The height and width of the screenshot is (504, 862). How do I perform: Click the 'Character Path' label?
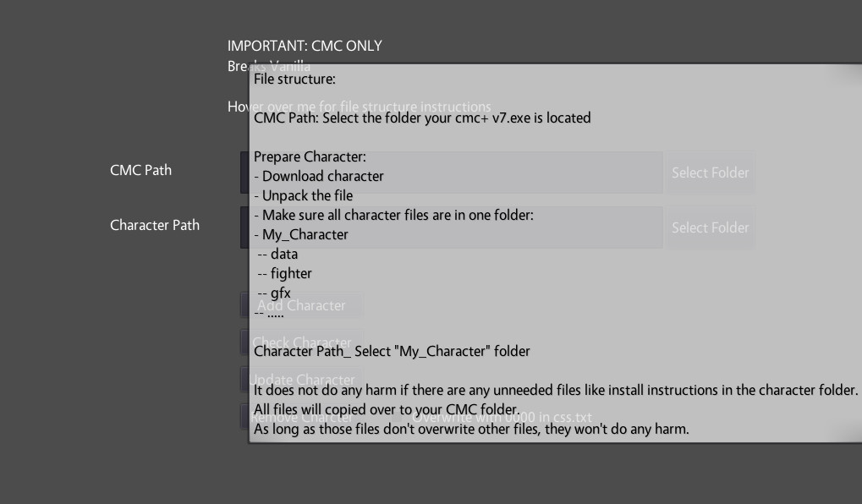[155, 225]
